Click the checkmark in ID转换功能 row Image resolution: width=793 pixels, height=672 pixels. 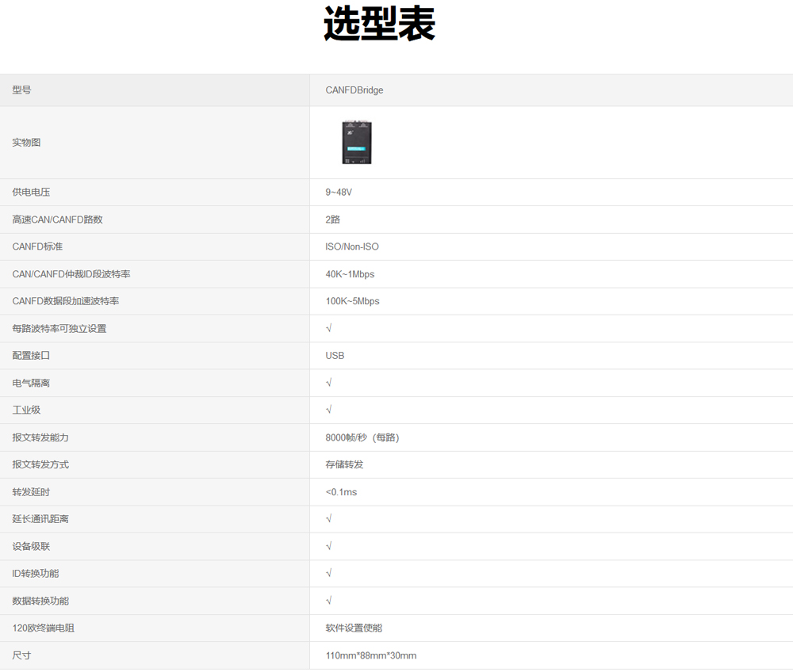click(x=329, y=573)
